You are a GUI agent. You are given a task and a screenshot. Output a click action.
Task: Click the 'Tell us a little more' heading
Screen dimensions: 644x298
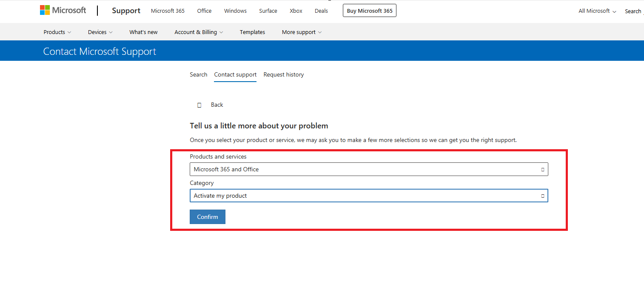click(259, 126)
